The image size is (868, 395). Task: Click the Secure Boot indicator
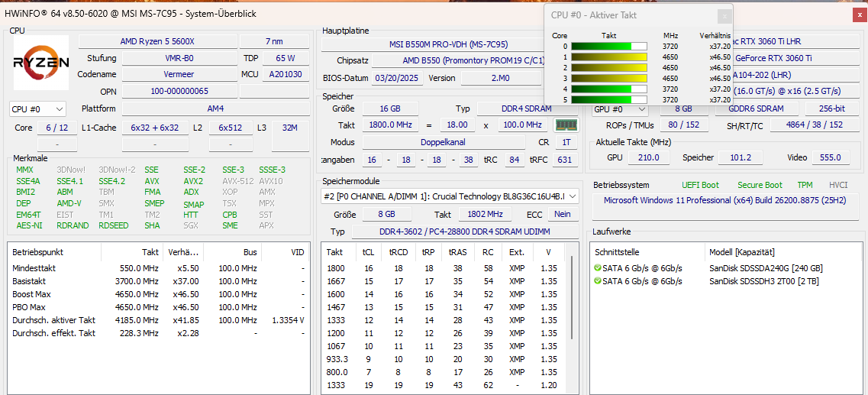pyautogui.click(x=760, y=185)
